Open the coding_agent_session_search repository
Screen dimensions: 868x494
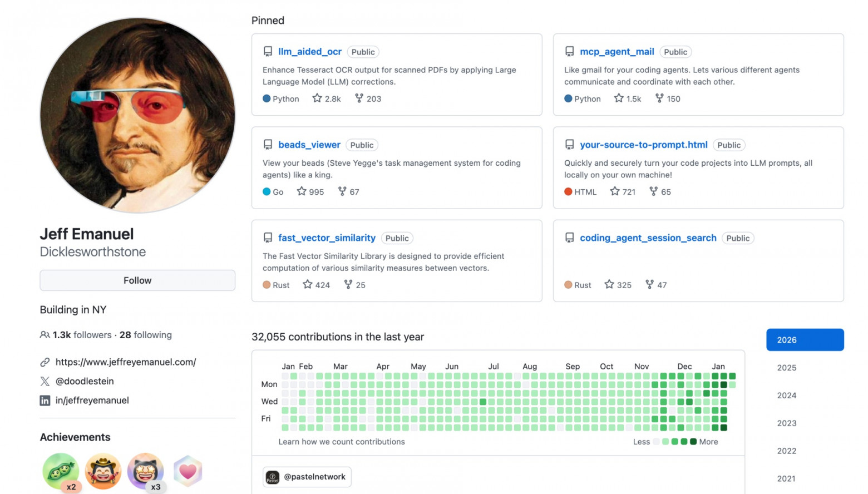click(648, 238)
